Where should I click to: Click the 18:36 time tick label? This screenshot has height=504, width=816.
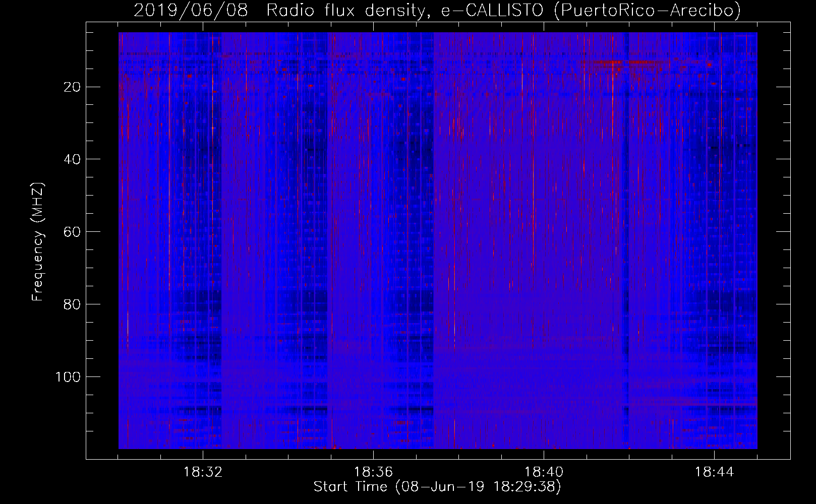[373, 472]
